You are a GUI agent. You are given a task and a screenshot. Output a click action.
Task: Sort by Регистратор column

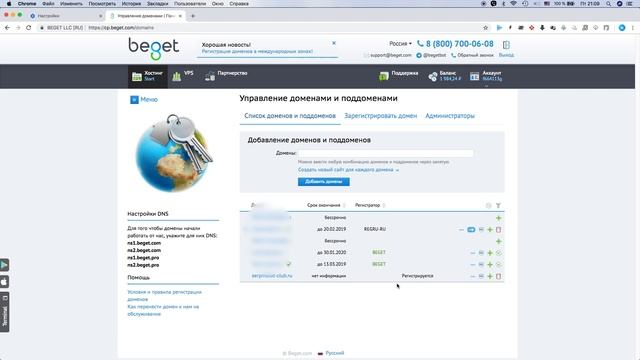tap(367, 205)
